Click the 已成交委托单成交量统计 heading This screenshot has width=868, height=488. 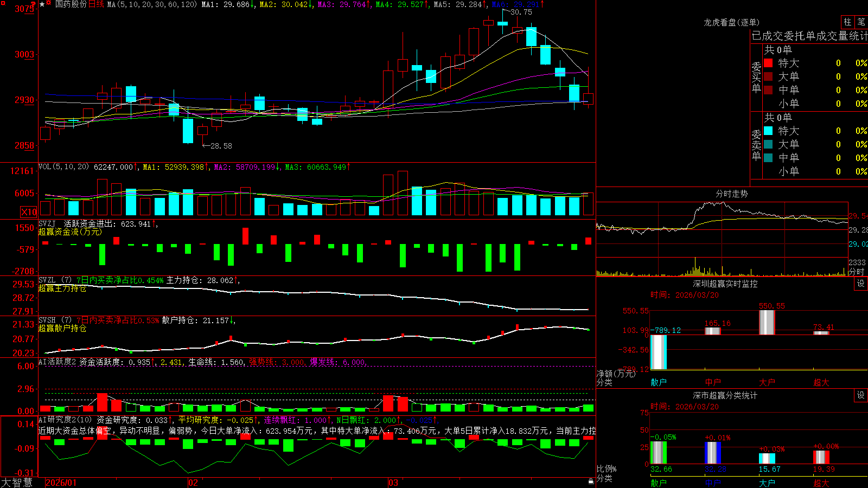pyautogui.click(x=809, y=36)
